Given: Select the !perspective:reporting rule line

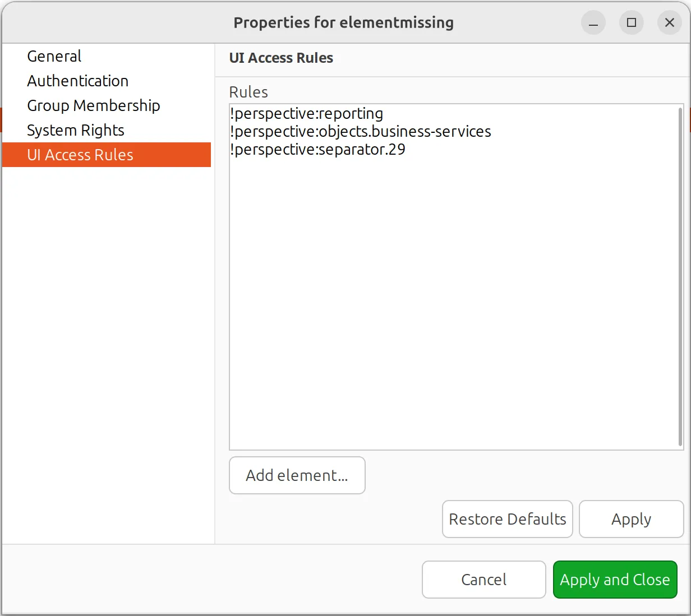Looking at the screenshot, I should (x=307, y=113).
